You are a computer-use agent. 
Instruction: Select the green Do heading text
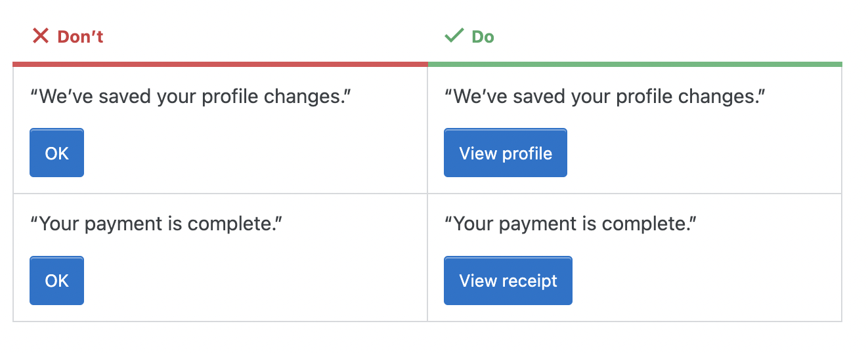coord(483,37)
